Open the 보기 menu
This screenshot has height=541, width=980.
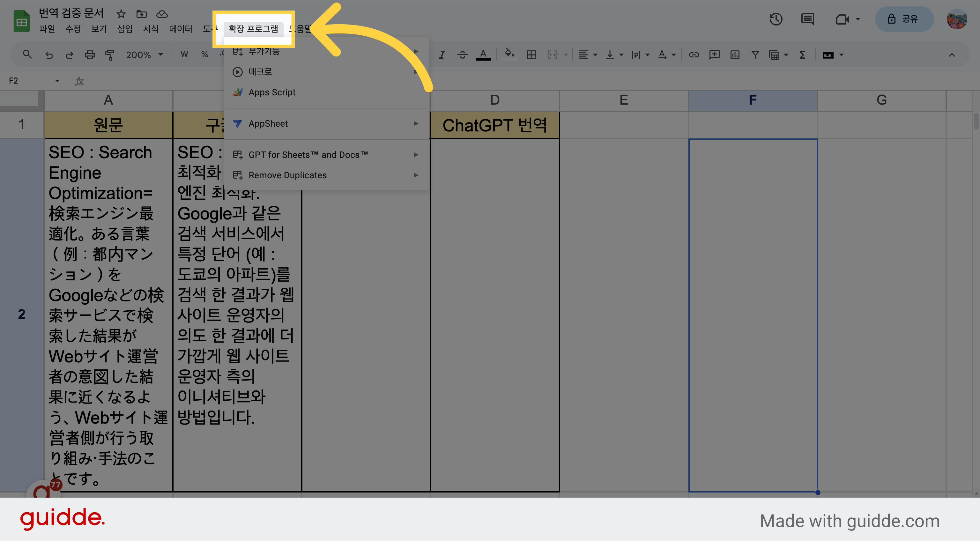point(99,29)
